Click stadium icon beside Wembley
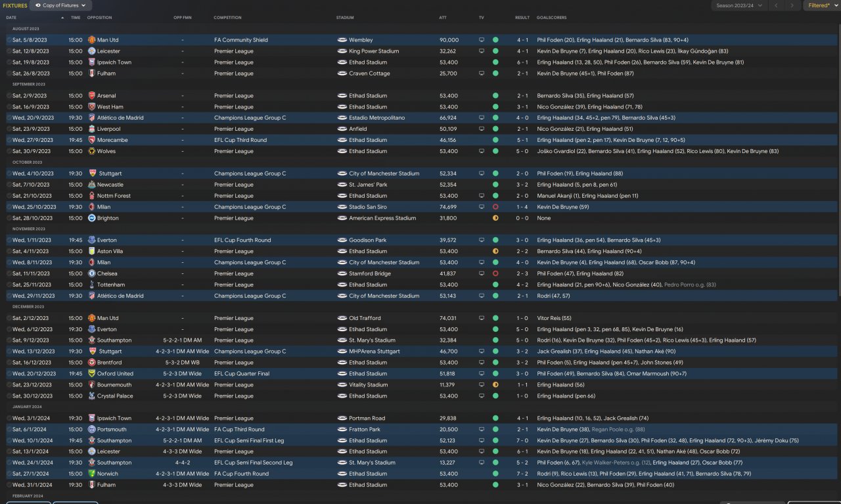This screenshot has height=504, width=841. [342, 40]
